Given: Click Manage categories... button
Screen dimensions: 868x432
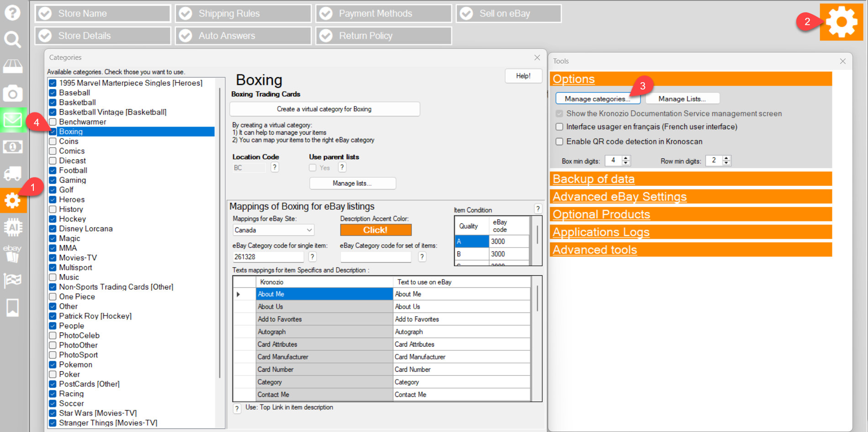Looking at the screenshot, I should coord(598,99).
